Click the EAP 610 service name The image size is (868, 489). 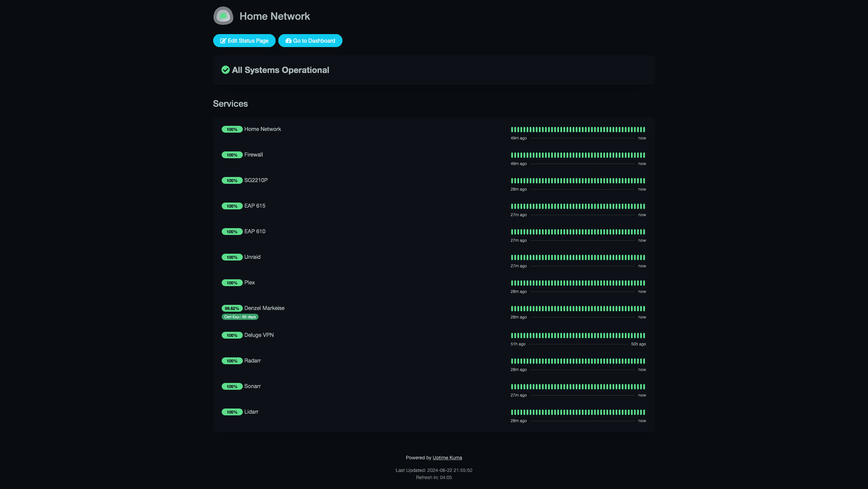coord(255,231)
